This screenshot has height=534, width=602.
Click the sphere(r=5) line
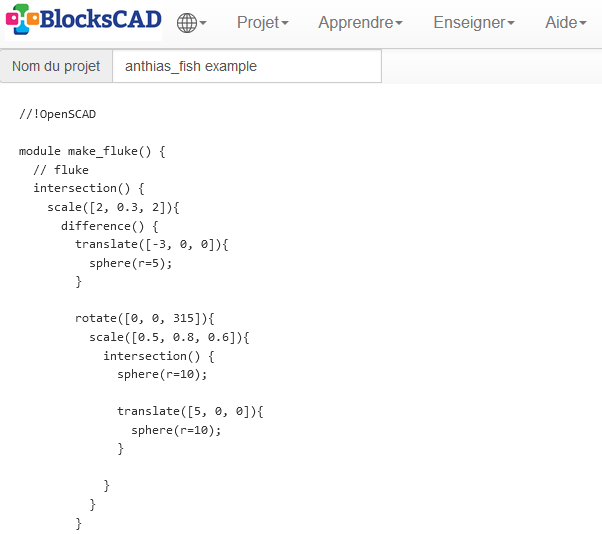click(130, 263)
